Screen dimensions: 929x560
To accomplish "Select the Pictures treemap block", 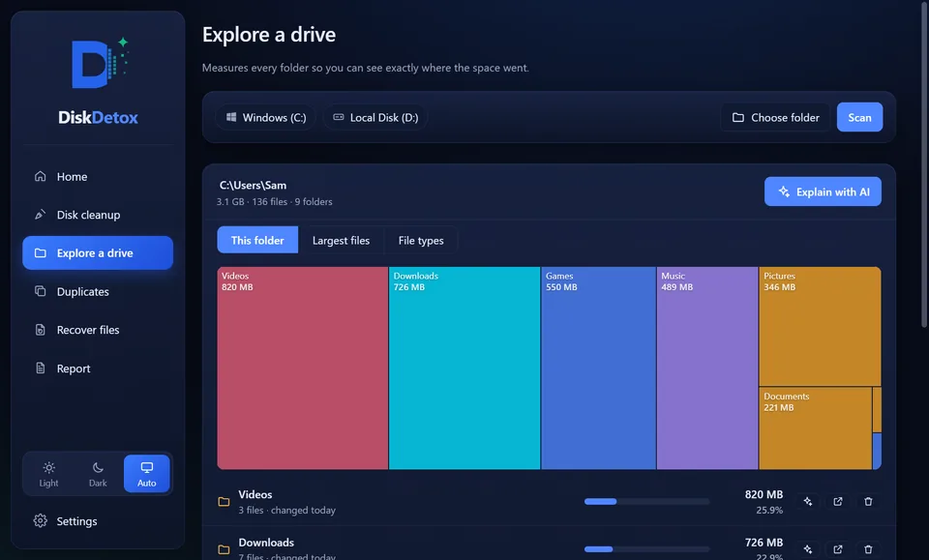I will (x=820, y=327).
